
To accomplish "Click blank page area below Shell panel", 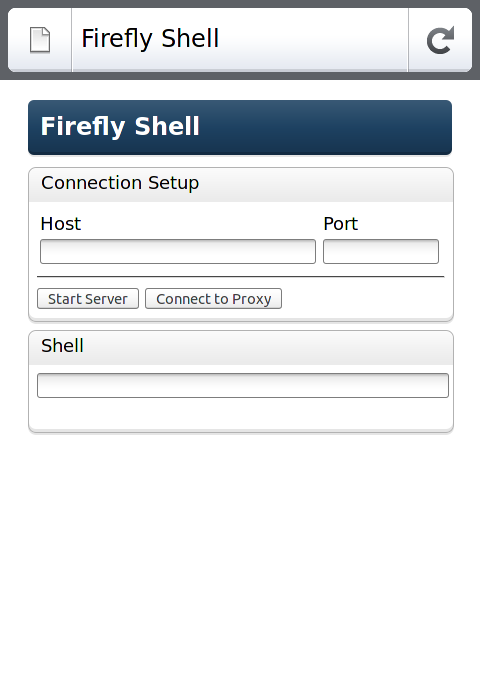I will click(x=240, y=559).
